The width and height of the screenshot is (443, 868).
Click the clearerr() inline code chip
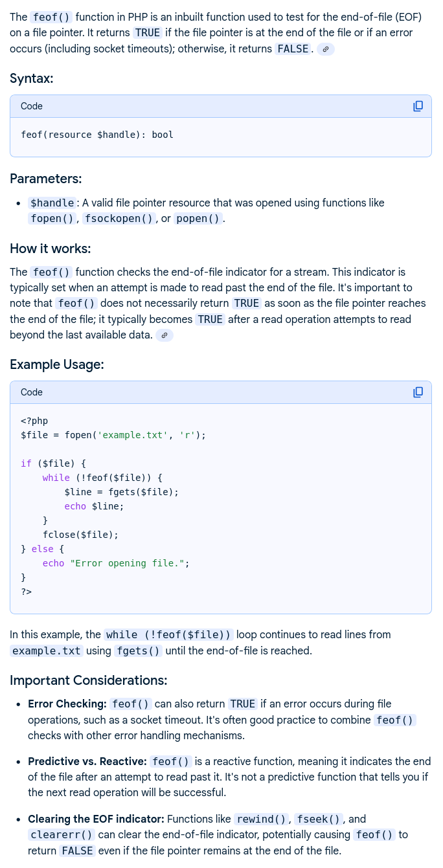[62, 835]
